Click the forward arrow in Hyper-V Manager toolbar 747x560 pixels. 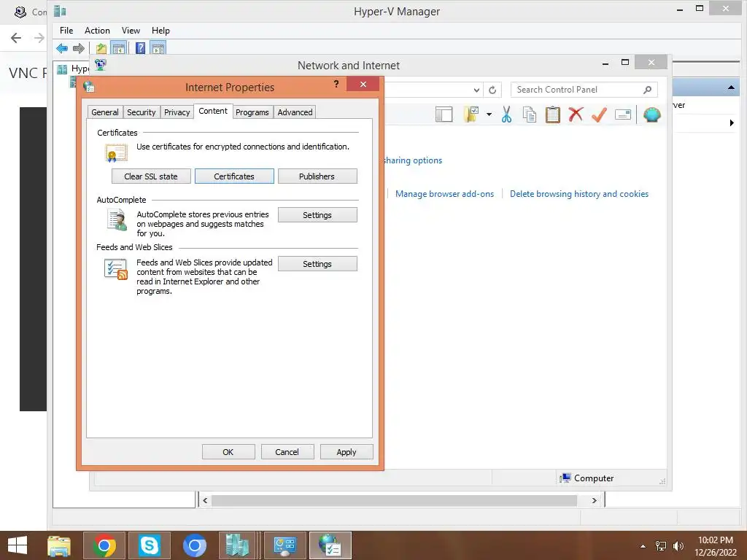[x=79, y=48]
